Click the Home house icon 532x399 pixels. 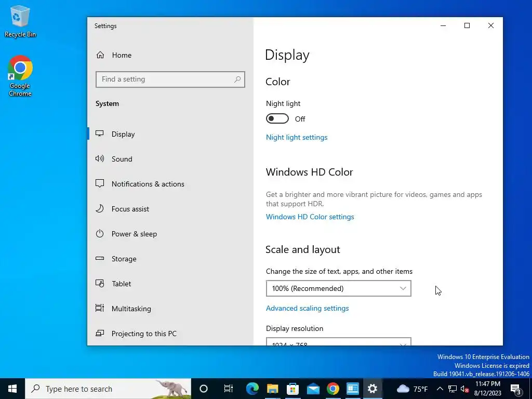click(100, 55)
